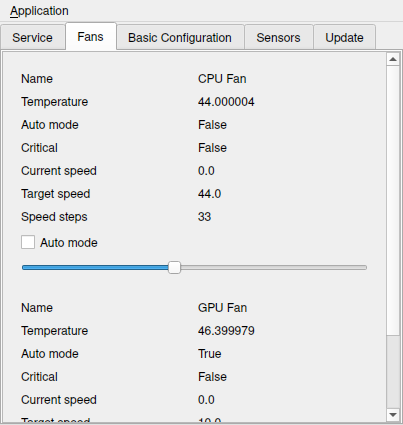Click the blue filled slider track portion
The image size is (403, 425).
(x=95, y=268)
